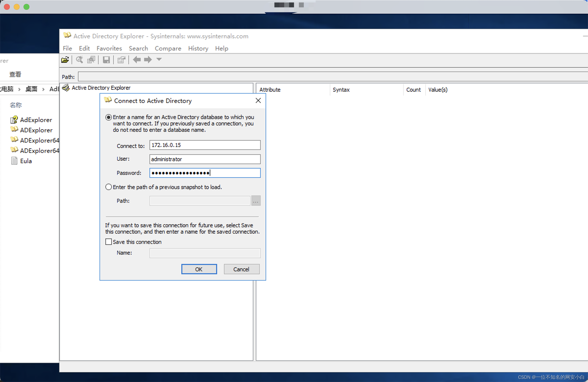
Task: Open the Edit menu
Action: (x=84, y=48)
